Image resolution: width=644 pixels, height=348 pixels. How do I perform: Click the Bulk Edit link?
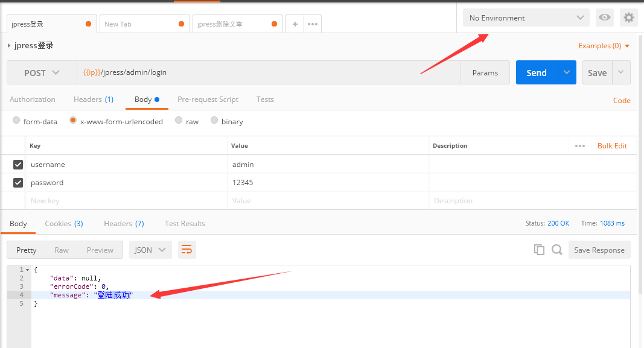[613, 146]
